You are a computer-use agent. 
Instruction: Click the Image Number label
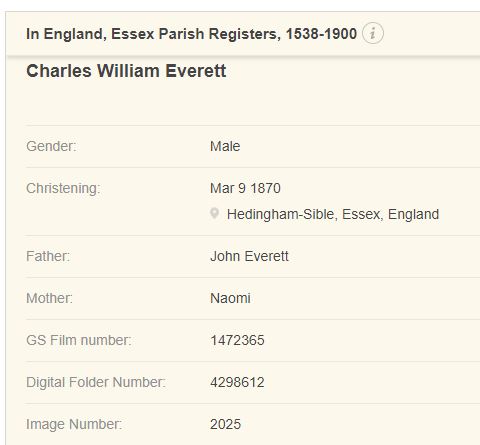click(x=74, y=424)
